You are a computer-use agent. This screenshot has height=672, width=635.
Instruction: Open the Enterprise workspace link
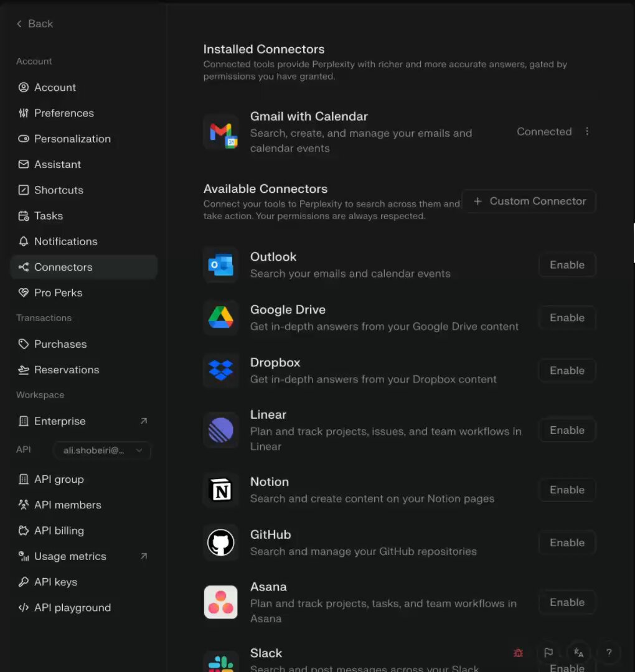(x=84, y=421)
